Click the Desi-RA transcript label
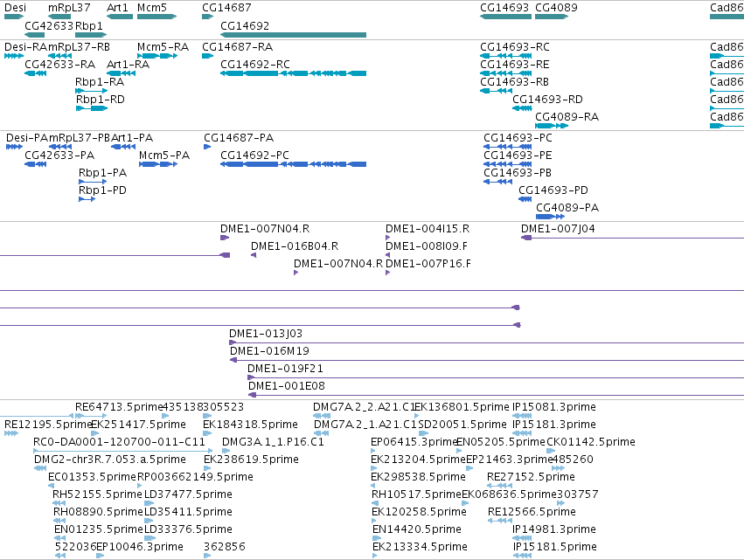The height and width of the screenshot is (560, 744). pos(25,47)
